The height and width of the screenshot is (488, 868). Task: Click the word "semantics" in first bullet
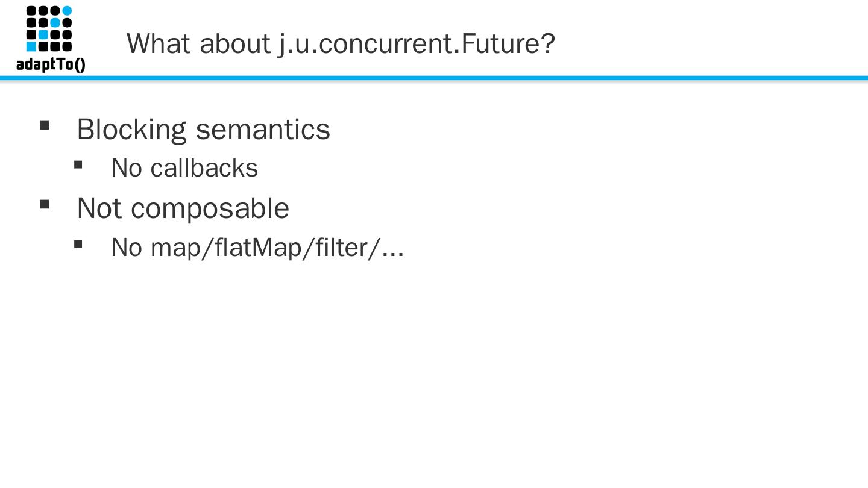(263, 129)
